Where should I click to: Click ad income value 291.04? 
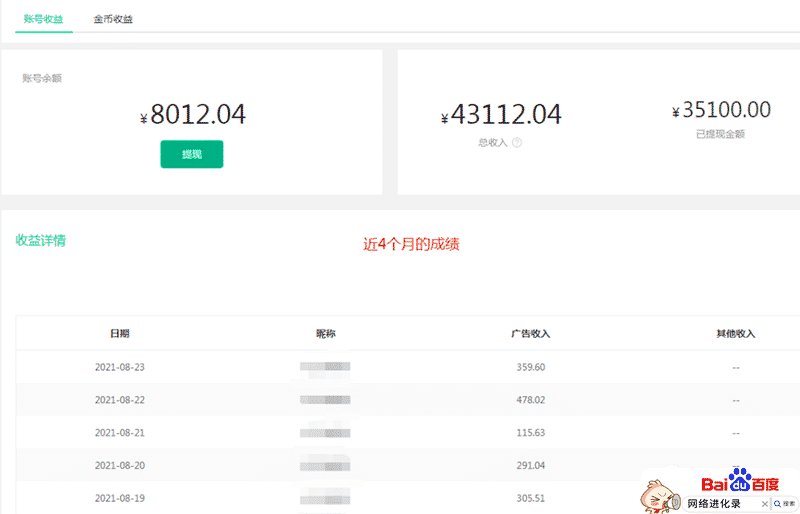pyautogui.click(x=530, y=465)
